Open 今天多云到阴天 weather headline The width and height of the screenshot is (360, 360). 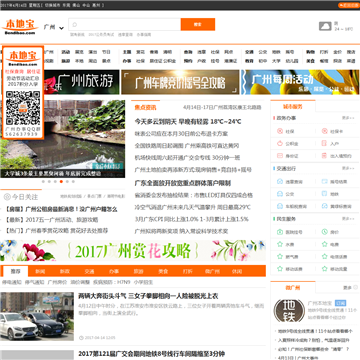click(188, 122)
